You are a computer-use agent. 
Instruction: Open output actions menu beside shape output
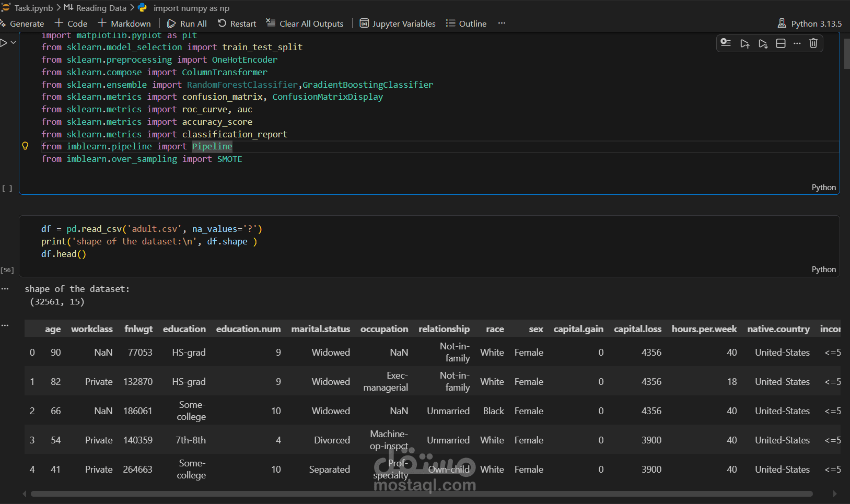[5, 289]
